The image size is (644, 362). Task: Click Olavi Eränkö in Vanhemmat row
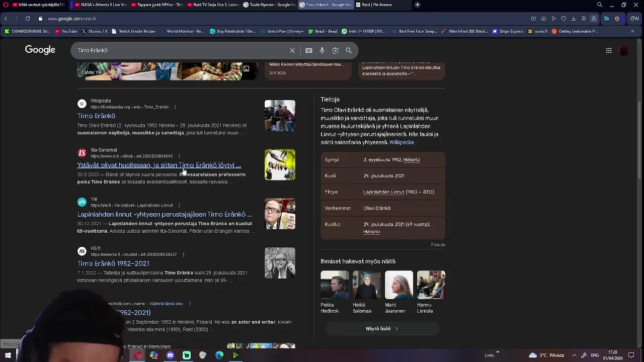[x=377, y=208]
